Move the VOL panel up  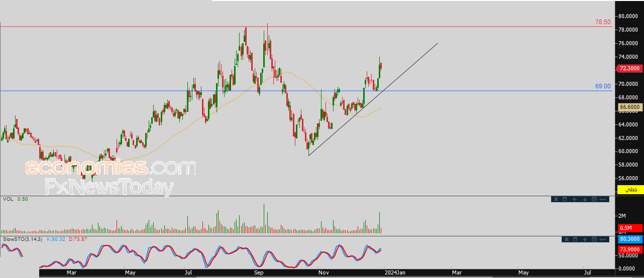(x=574, y=199)
